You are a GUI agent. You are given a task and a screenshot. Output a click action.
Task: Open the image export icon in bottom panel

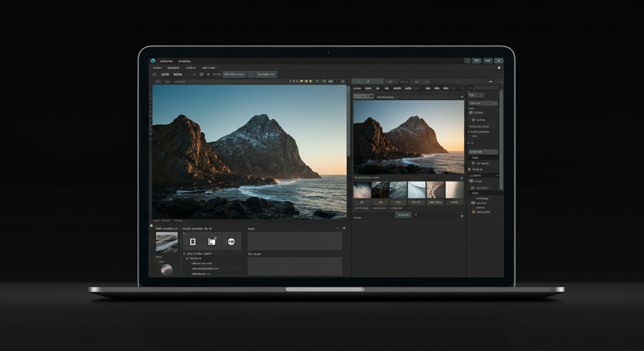pos(212,241)
